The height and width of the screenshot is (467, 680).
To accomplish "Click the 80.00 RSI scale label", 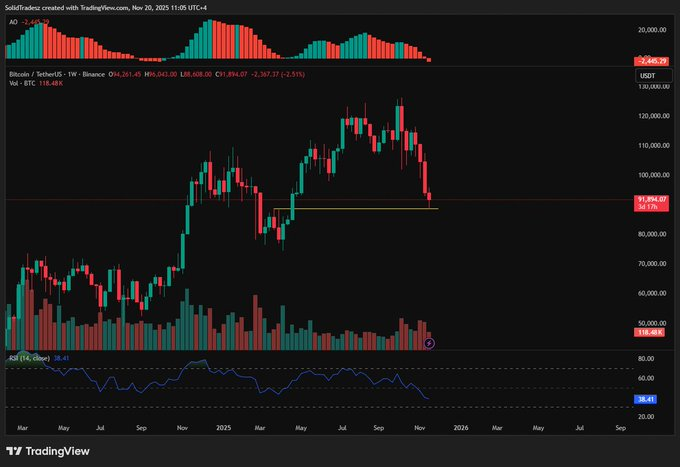I will [x=646, y=359].
